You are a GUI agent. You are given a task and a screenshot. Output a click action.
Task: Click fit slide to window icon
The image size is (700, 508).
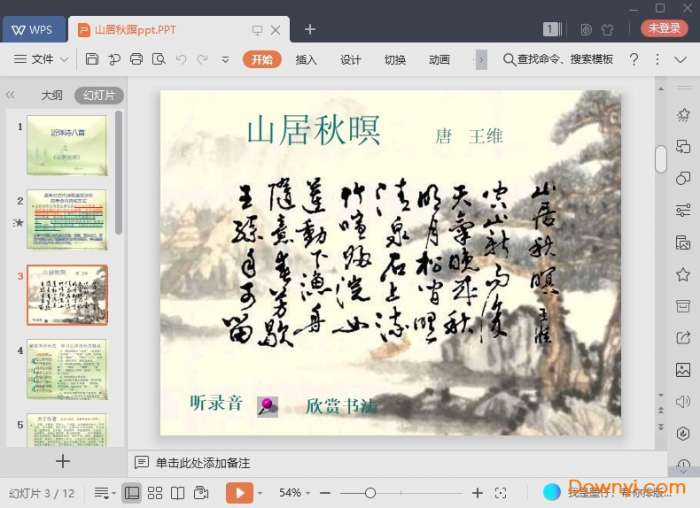pos(500,493)
